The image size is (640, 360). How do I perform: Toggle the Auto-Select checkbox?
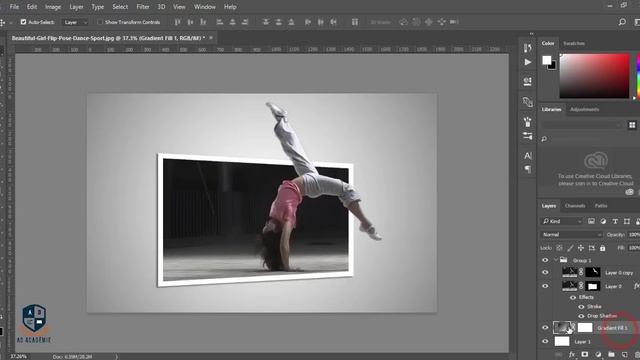click(23, 22)
